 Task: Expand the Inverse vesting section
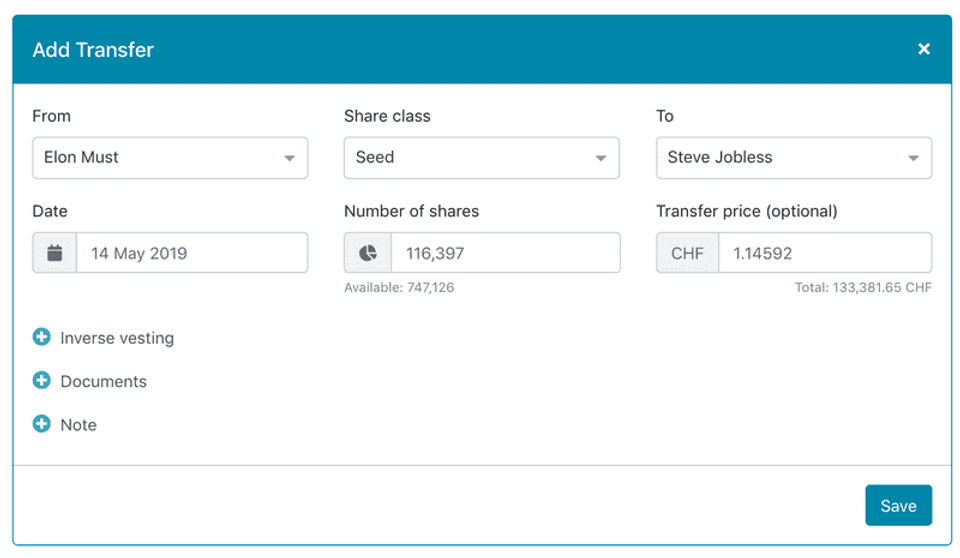point(117,338)
